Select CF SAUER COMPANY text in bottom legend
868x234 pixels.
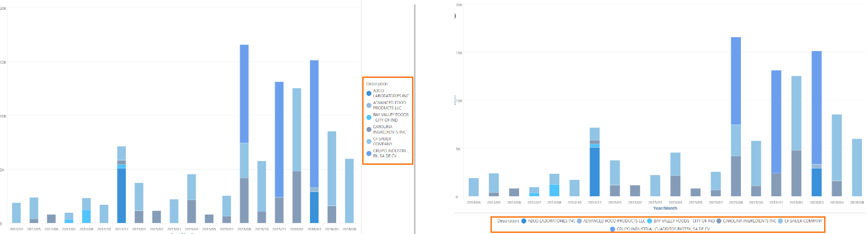804,221
